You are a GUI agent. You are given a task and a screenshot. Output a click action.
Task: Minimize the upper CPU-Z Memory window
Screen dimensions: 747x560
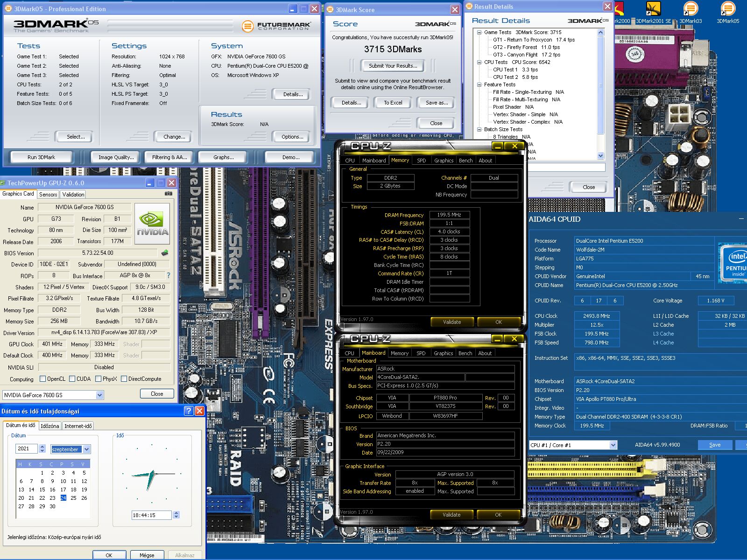click(x=499, y=146)
